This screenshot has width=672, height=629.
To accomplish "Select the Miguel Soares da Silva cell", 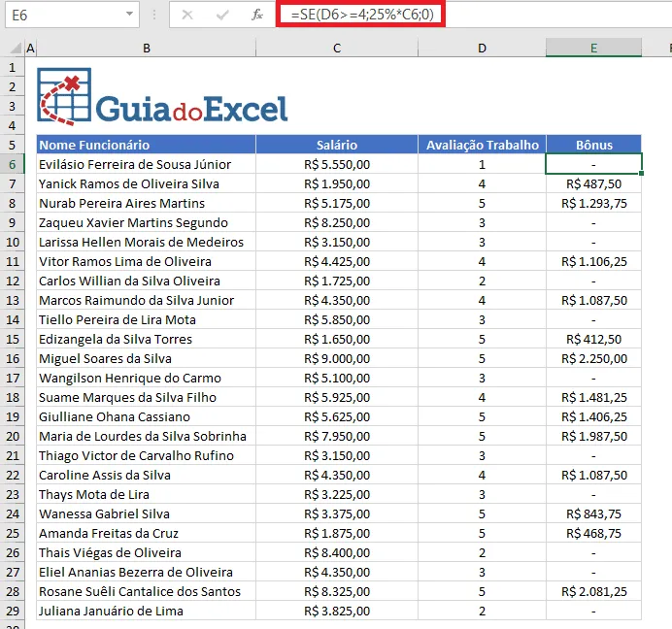I will 146,358.
